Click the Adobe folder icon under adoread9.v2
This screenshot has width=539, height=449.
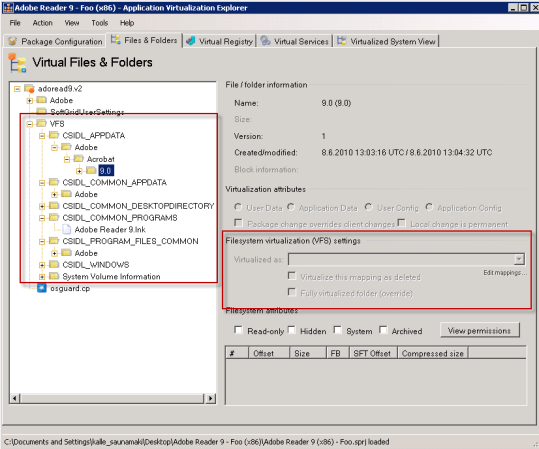(x=41, y=100)
